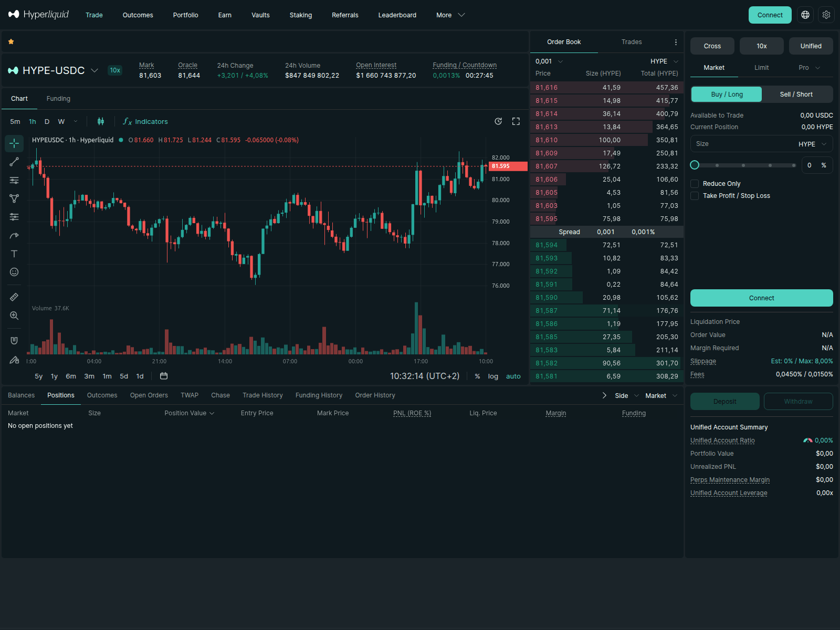Screen dimensions: 840x630
Task: Select the crosshair cursor tool
Action: click(14, 143)
